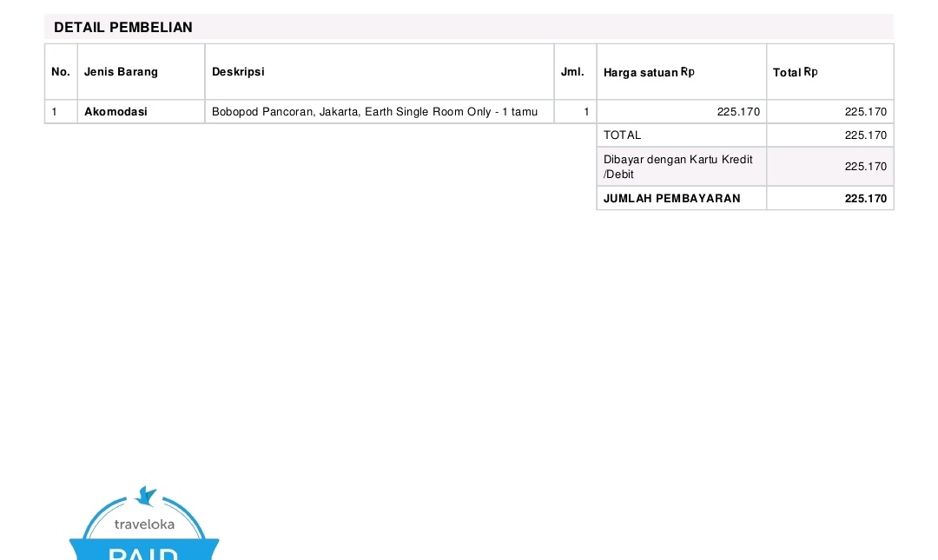Click the DETAIL PEMBELIAN heading
The height and width of the screenshot is (560, 938).
pyautogui.click(x=123, y=28)
